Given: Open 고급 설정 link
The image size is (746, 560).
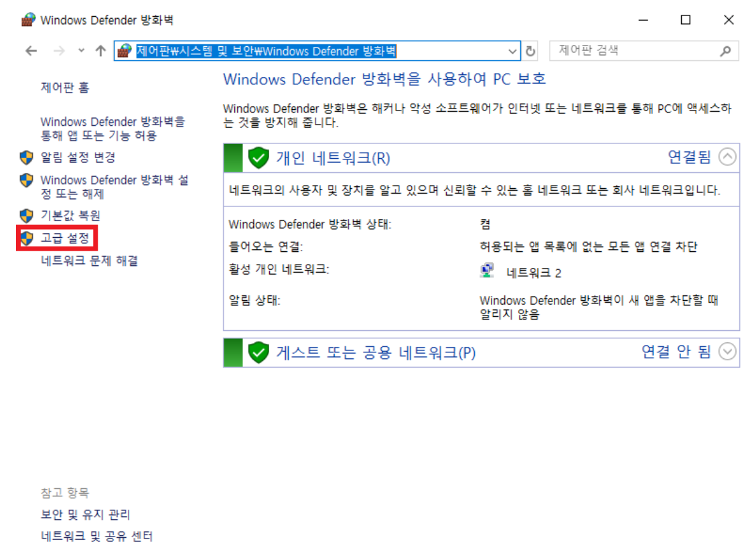Looking at the screenshot, I should 65,238.
